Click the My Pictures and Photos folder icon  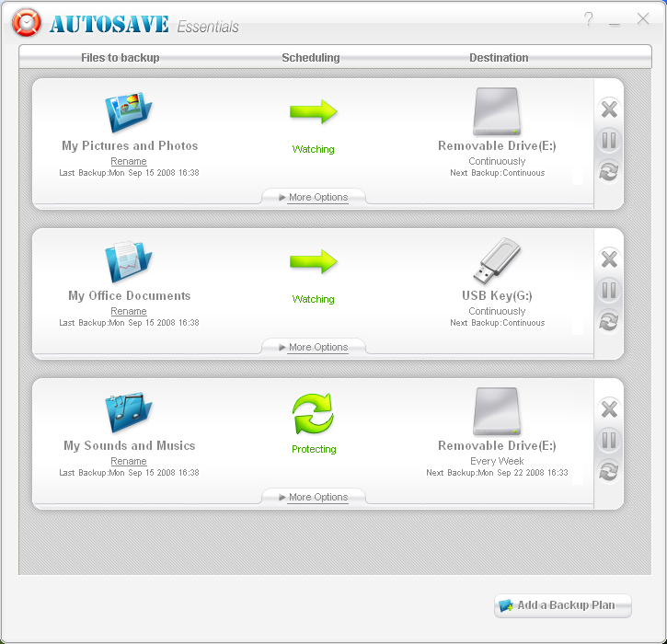tap(128, 111)
